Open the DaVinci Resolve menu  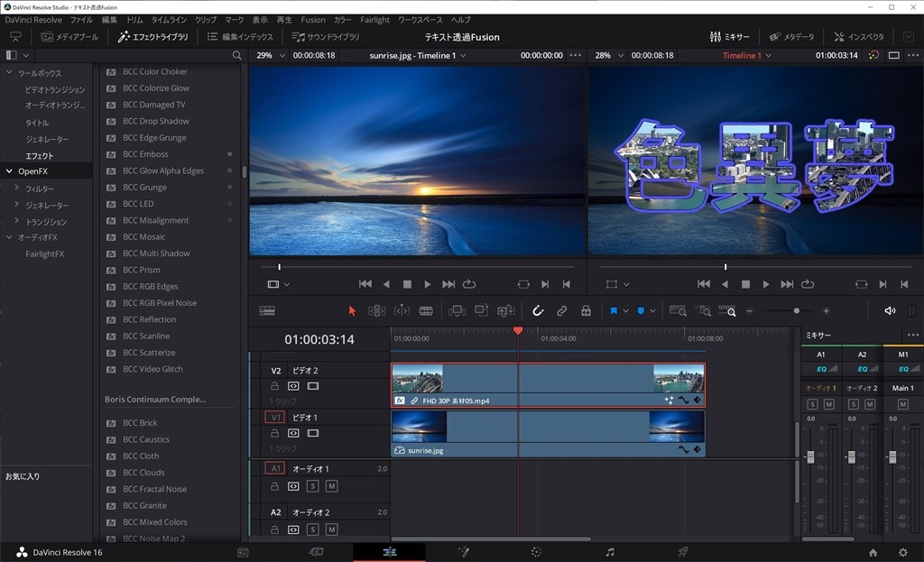33,20
